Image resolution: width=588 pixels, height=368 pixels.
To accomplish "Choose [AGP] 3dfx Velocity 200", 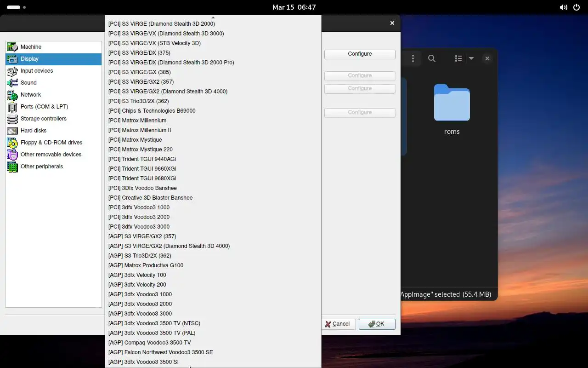I will tap(213, 285).
